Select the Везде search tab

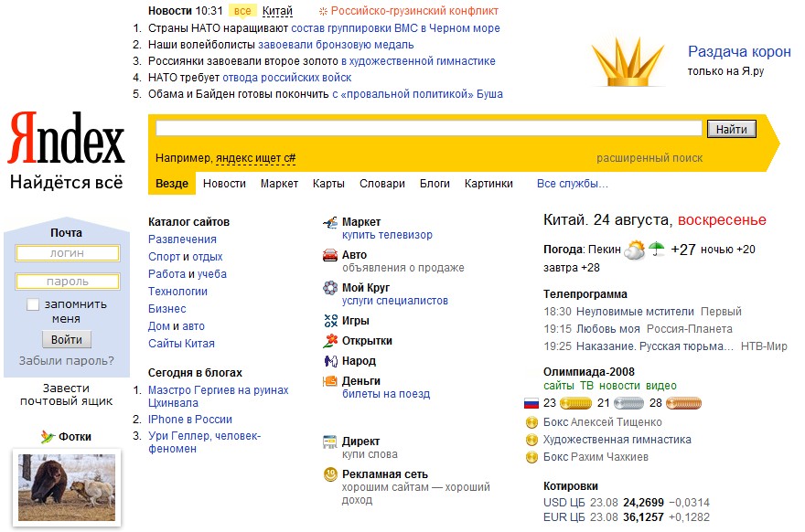point(171,184)
